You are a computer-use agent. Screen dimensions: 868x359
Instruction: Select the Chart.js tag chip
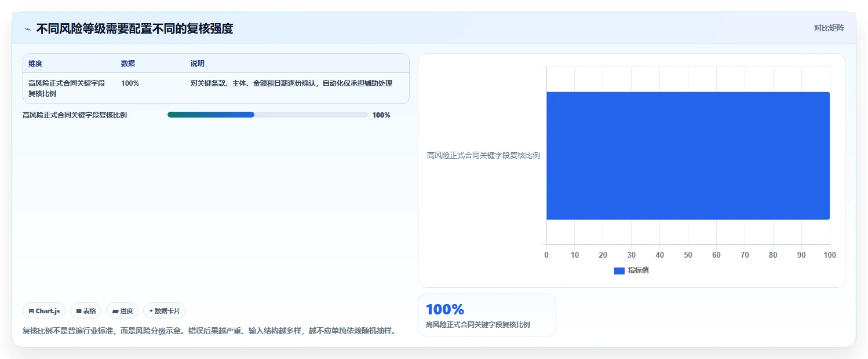tap(44, 311)
